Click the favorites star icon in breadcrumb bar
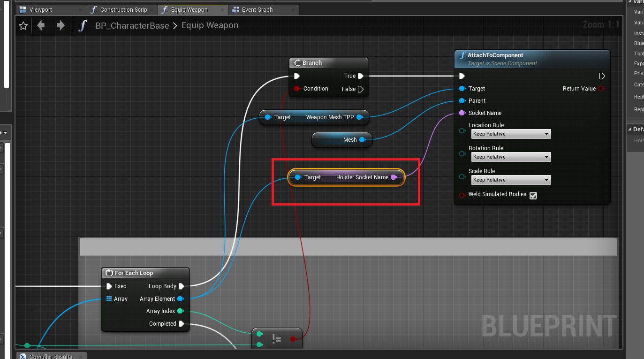Screen dimensions: 644x359 tap(23, 26)
